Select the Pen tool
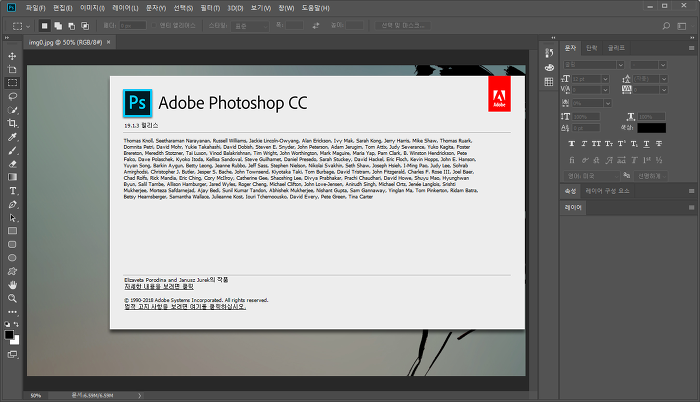 [12, 205]
